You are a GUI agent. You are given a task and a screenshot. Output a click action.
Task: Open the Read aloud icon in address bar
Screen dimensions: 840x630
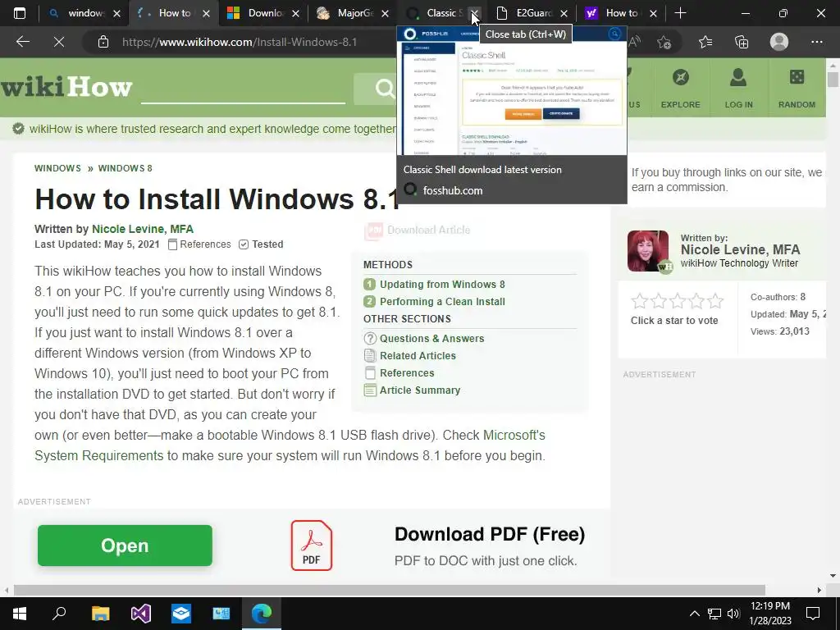634,42
